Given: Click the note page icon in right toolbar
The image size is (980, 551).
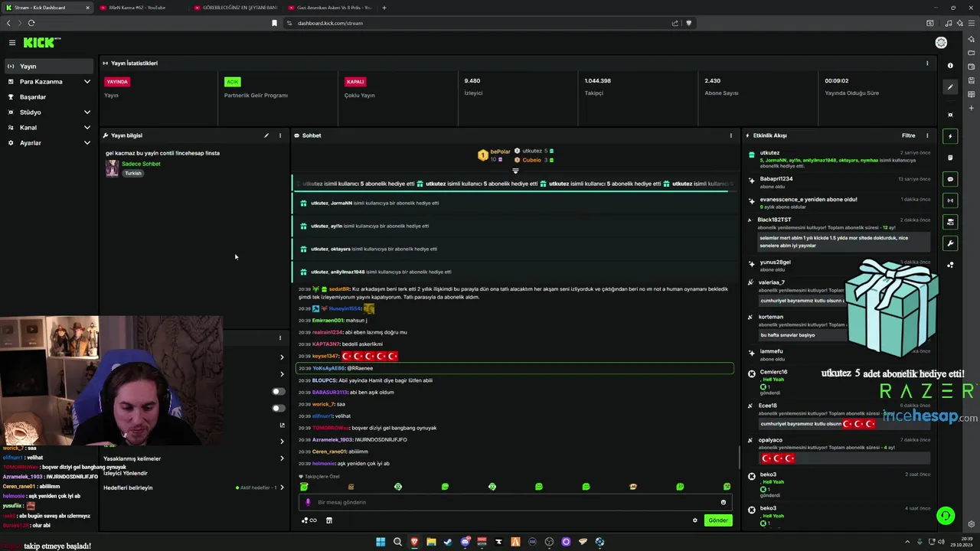Looking at the screenshot, I should pos(950,158).
